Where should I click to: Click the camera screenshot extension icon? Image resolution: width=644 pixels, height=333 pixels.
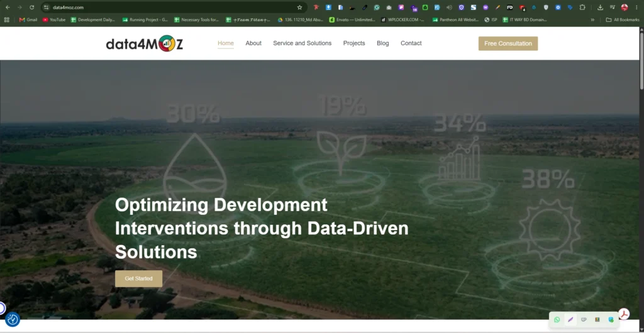tap(389, 8)
